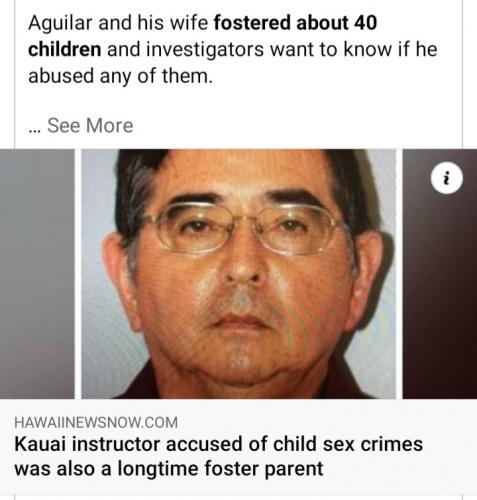Click the bold word "children" in the post
477x500 pixels.
tap(65, 49)
